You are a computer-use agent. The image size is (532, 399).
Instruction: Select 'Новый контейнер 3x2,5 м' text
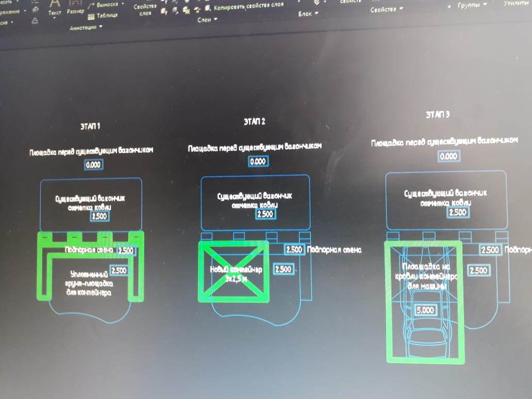pos(236,274)
